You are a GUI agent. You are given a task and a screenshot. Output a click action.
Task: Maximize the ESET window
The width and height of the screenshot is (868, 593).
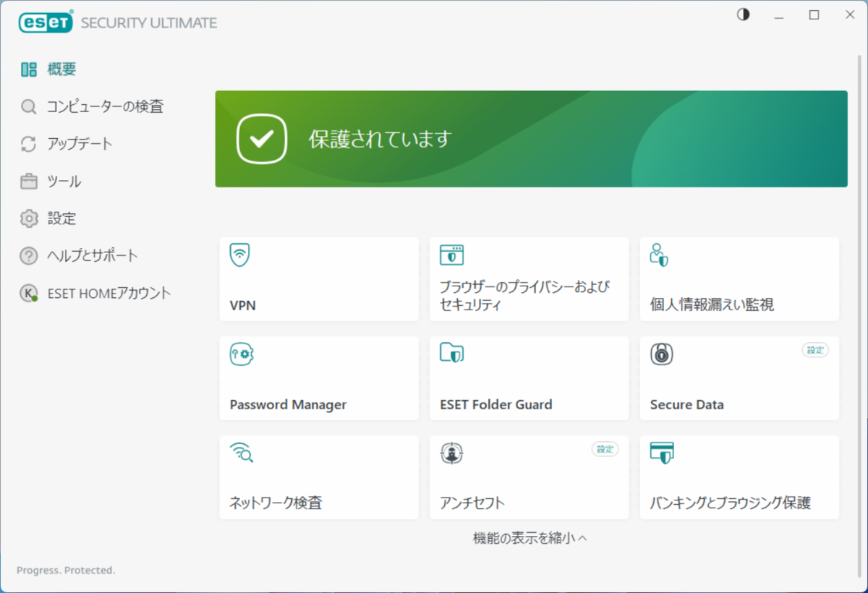[x=814, y=14]
